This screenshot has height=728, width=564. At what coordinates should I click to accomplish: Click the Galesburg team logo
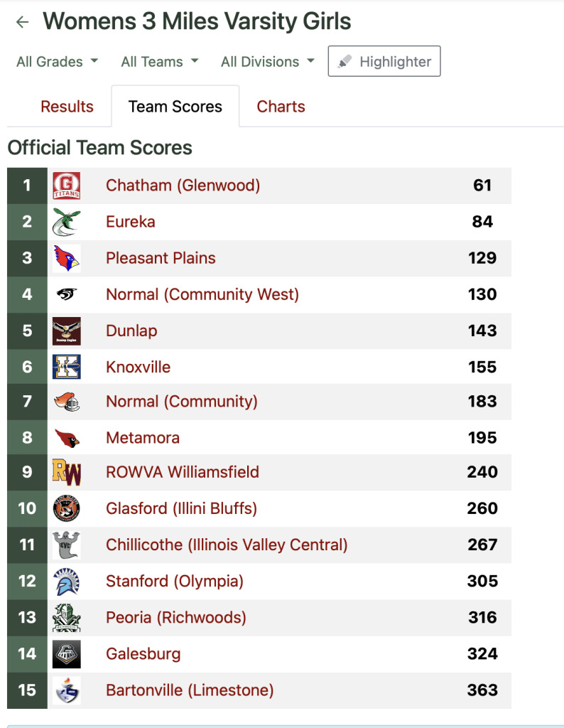(x=67, y=654)
